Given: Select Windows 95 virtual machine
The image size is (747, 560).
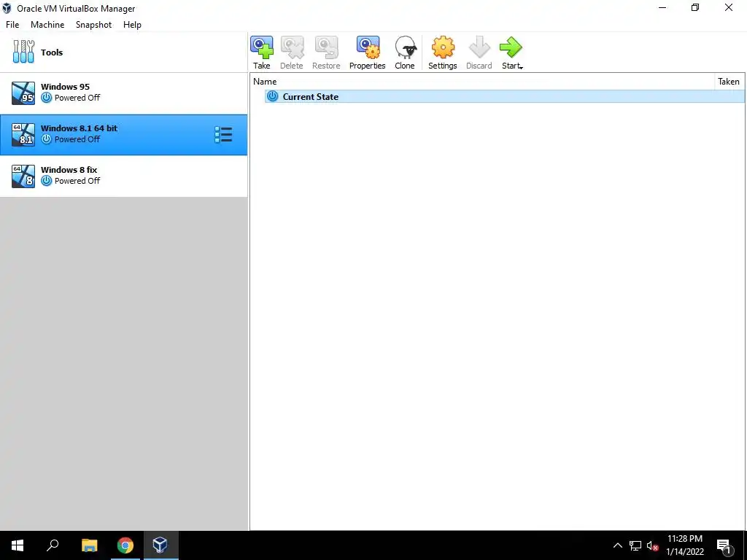Looking at the screenshot, I should point(123,93).
